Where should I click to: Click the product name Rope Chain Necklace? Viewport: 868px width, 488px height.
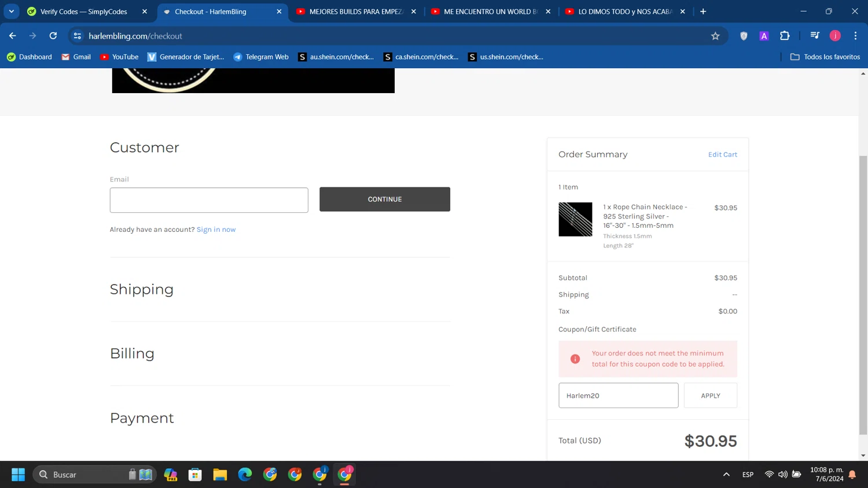click(645, 216)
